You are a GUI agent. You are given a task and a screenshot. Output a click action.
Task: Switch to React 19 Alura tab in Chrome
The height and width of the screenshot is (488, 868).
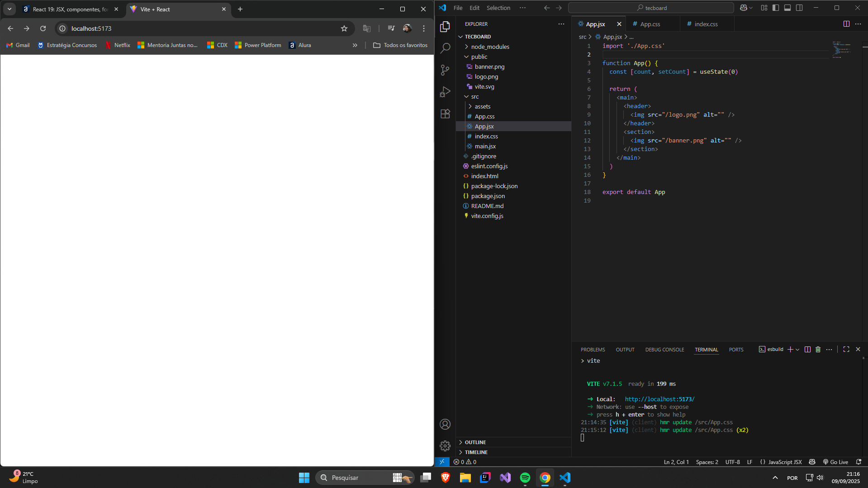pyautogui.click(x=70, y=9)
